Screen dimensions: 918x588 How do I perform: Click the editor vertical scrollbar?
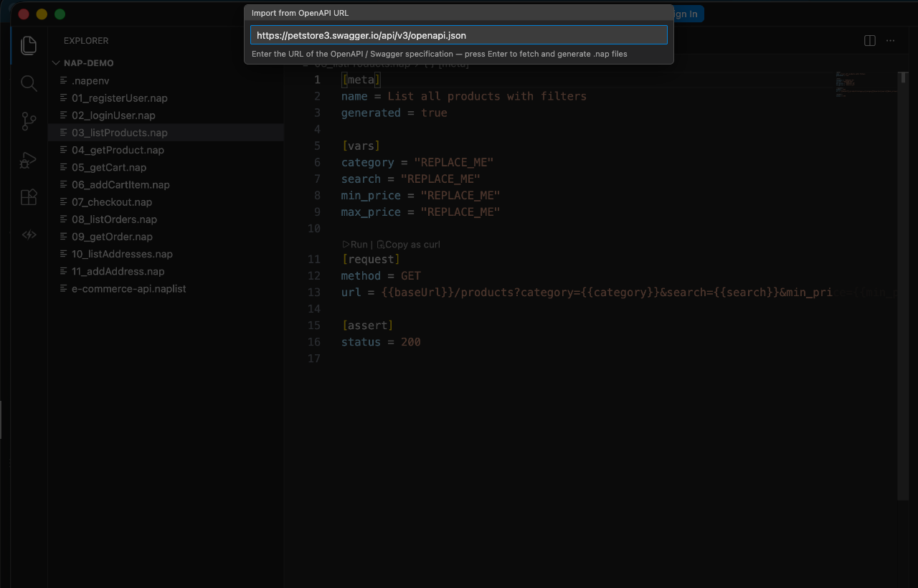[x=903, y=285]
